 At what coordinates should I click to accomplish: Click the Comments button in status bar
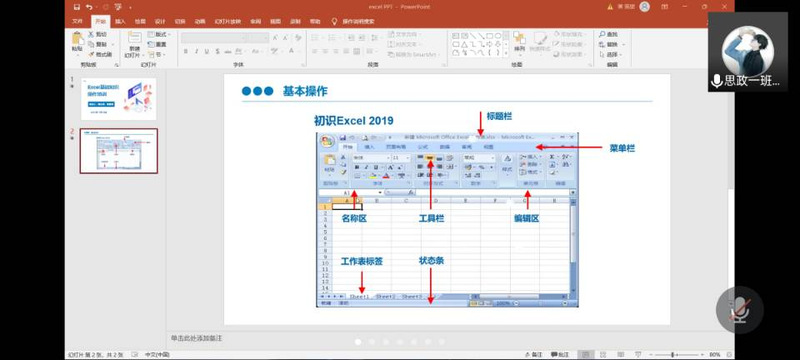pyautogui.click(x=560, y=354)
